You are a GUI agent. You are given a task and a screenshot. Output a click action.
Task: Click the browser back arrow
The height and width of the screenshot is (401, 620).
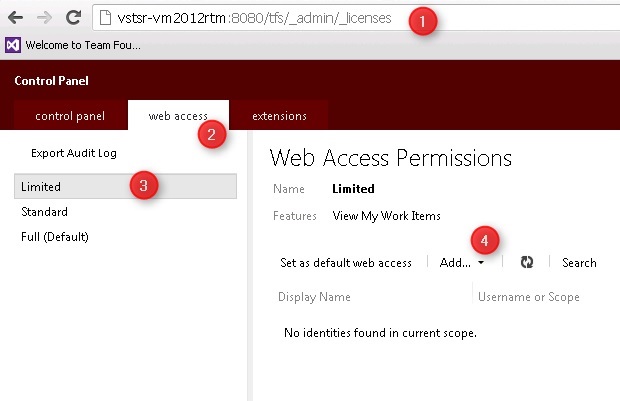click(x=16, y=18)
